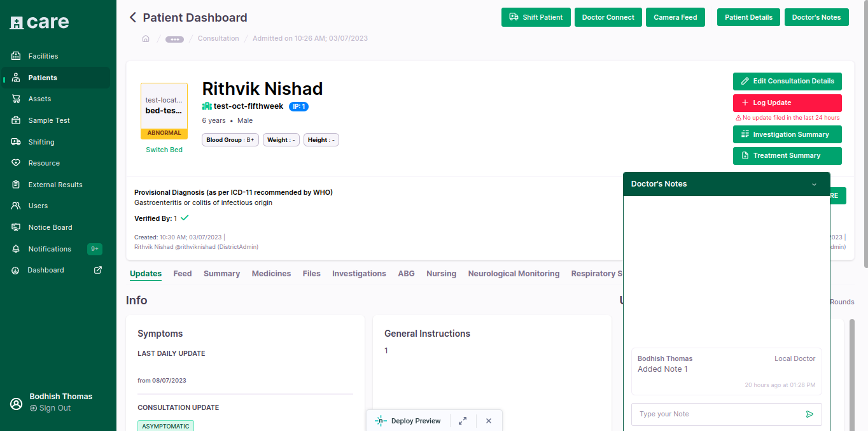Sign out of Bodhish Thomas account
This screenshot has height=431, width=868.
[x=55, y=408]
